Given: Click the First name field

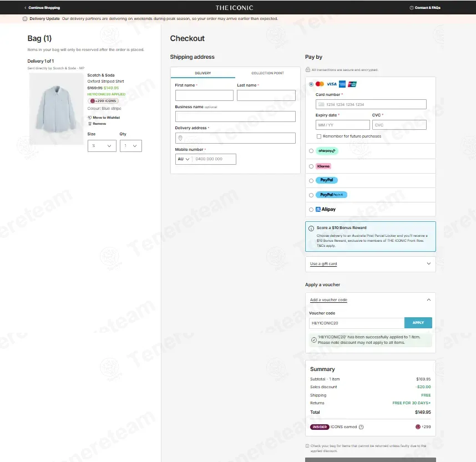Looking at the screenshot, I should pyautogui.click(x=204, y=95).
